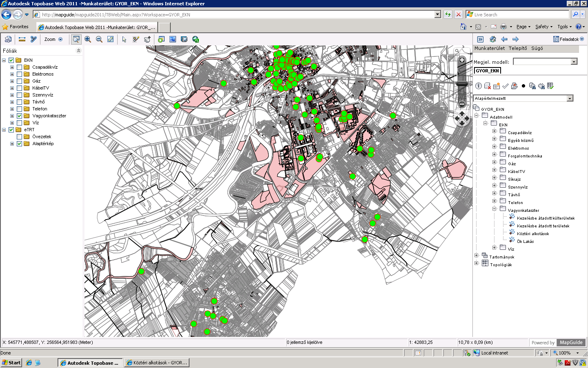This screenshot has height=368, width=588.
Task: Expand the Tartományok tree node
Action: 477,256
